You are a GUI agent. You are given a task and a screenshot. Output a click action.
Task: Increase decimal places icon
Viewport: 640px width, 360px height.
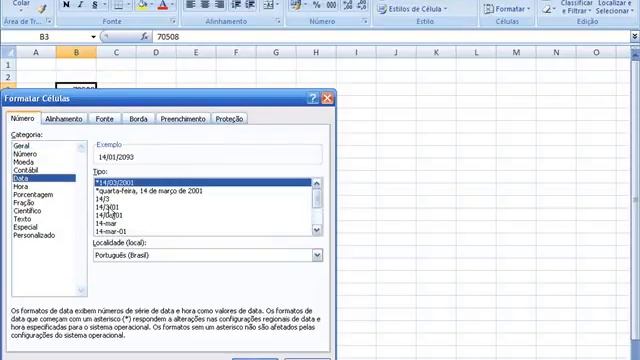pos(348,4)
